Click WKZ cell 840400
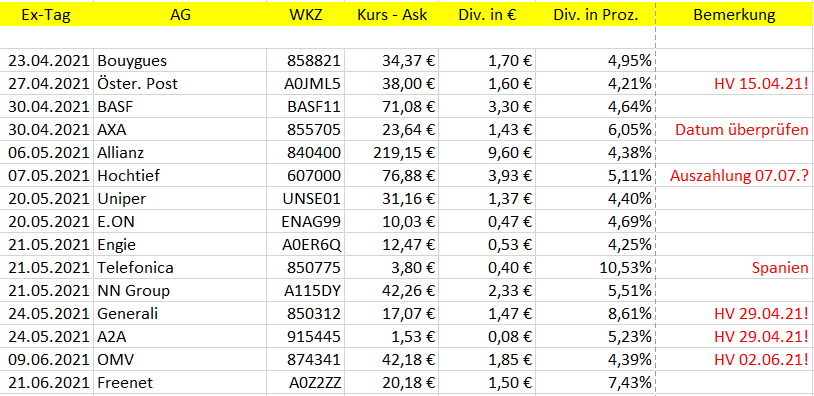 306,153
